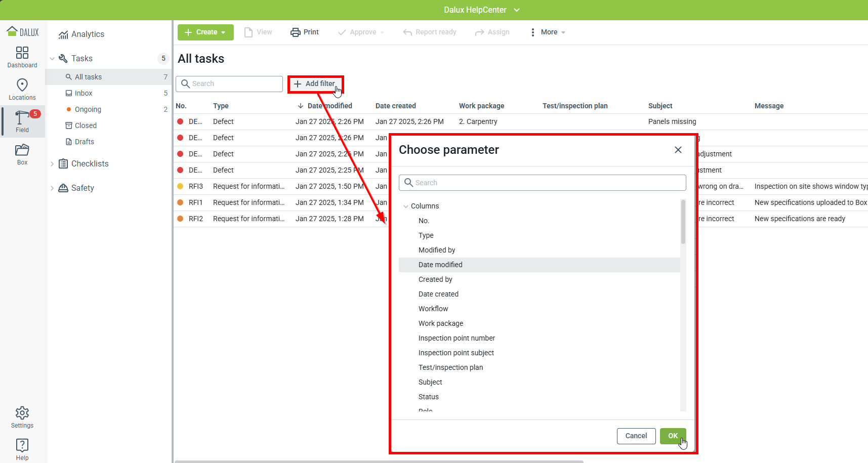Open Analytics in the navigation panel

[87, 34]
